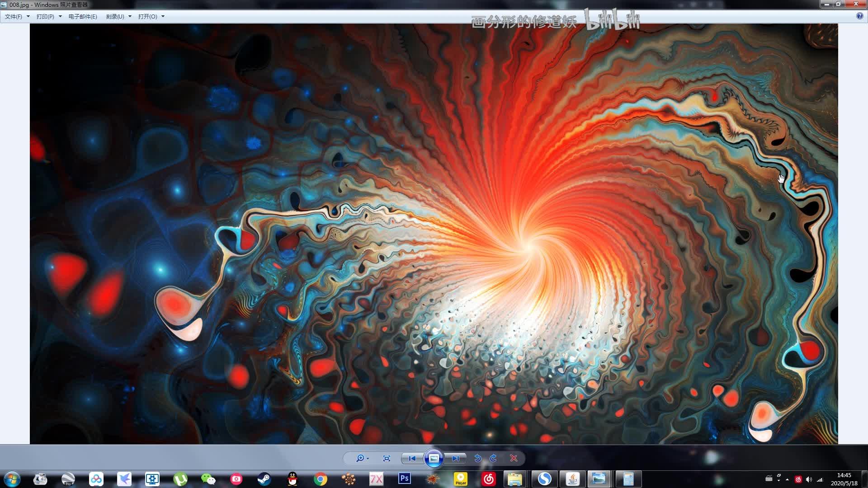Open the volume speaker control
The height and width of the screenshot is (488, 868).
tap(809, 479)
